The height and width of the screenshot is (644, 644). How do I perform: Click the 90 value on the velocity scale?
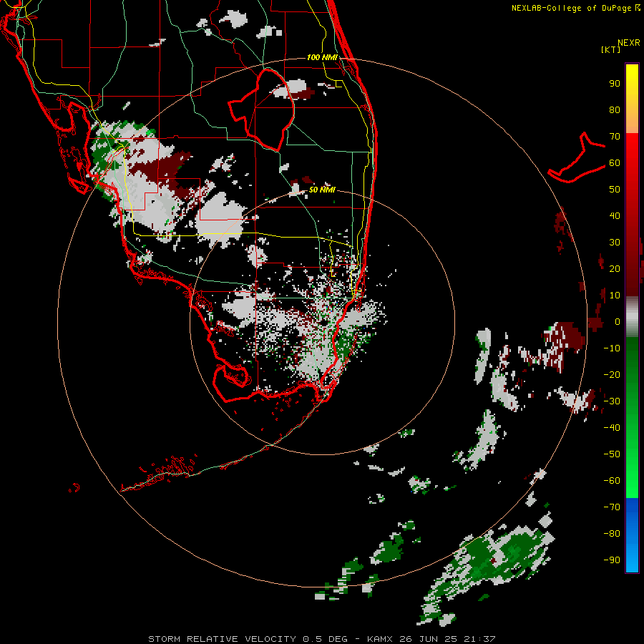click(x=615, y=84)
